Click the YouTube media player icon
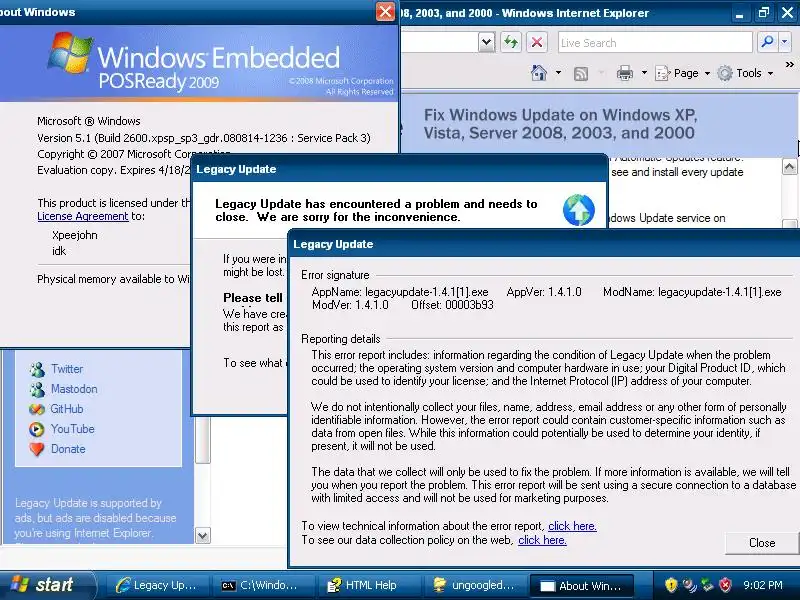This screenshot has width=800, height=600. click(x=37, y=429)
